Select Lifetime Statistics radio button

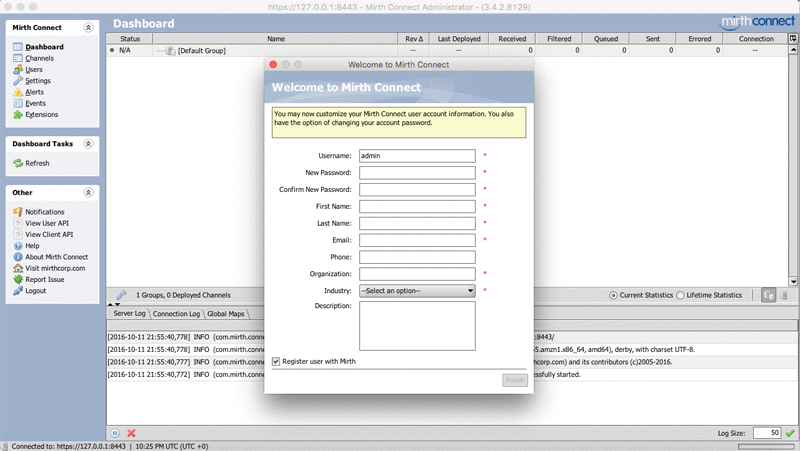[680, 295]
